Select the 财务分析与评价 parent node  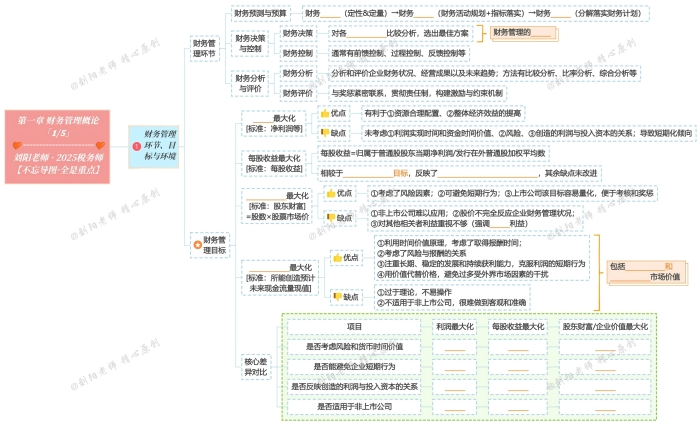pos(252,82)
